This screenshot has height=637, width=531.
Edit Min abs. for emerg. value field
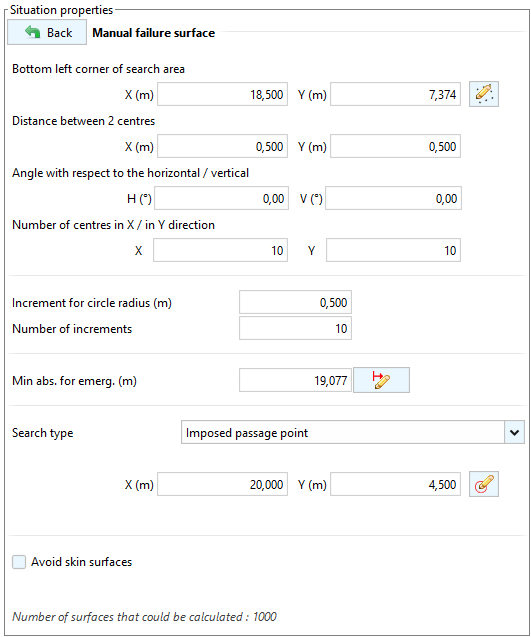coord(295,380)
